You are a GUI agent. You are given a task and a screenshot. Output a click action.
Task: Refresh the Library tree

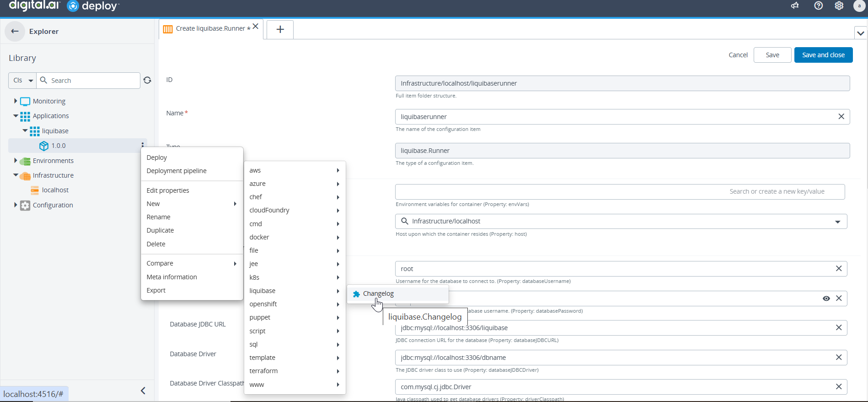click(147, 80)
